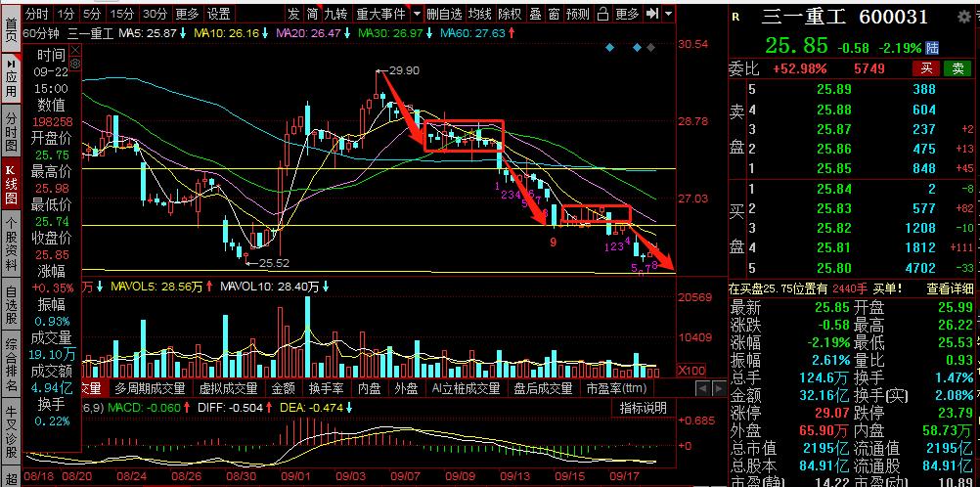Screen dimensions: 980x487
Task: Select the 分时 period tab
Action: coord(37,13)
